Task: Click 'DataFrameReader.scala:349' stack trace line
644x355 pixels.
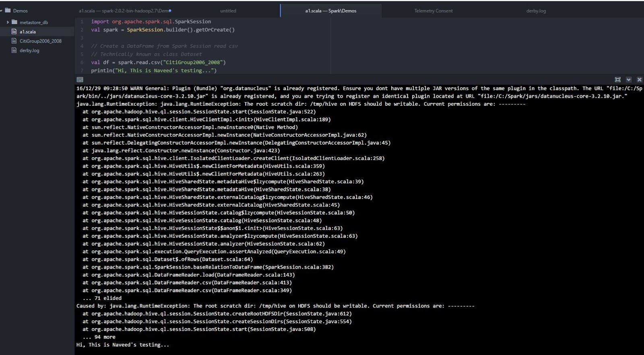Action: (x=187, y=290)
